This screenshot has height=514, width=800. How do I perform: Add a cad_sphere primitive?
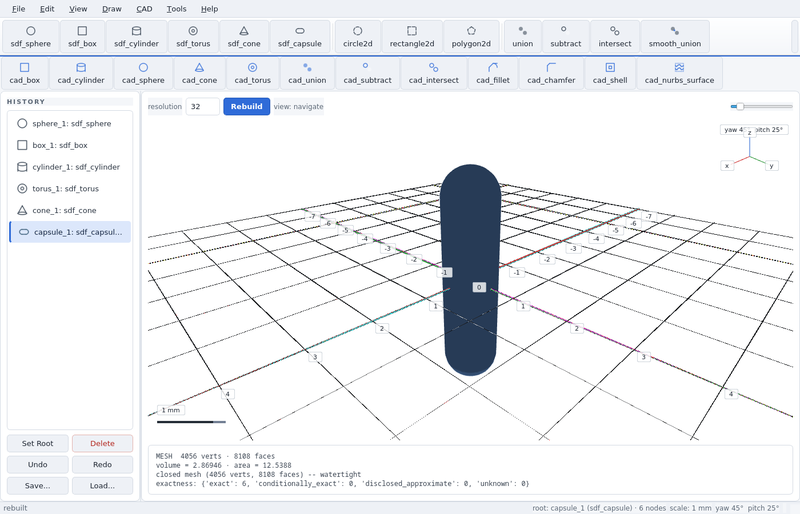coord(143,74)
